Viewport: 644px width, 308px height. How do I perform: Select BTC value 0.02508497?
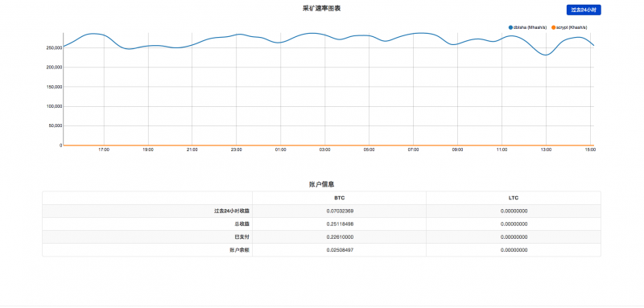pos(340,250)
